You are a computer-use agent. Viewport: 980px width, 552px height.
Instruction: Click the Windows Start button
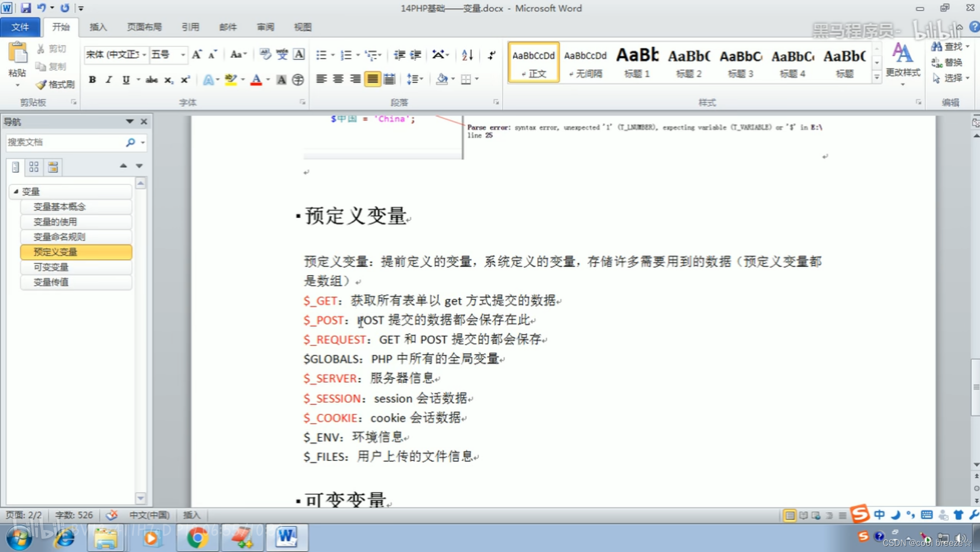[x=19, y=538]
